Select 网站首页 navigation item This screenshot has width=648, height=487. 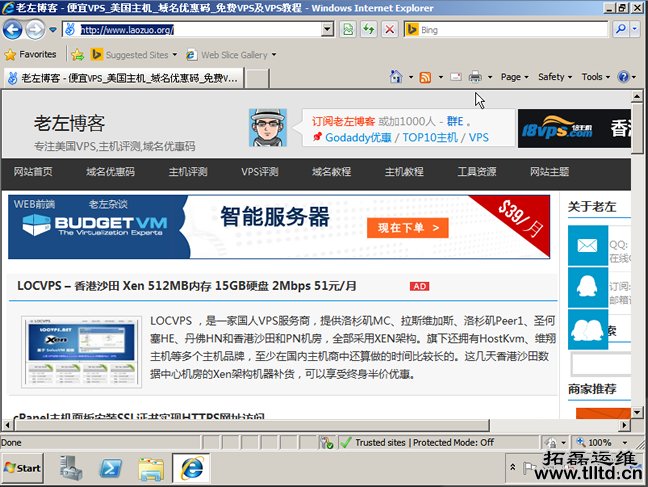pos(33,172)
